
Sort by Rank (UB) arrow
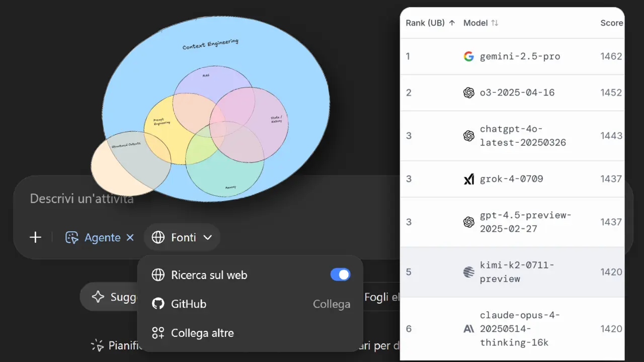point(452,23)
